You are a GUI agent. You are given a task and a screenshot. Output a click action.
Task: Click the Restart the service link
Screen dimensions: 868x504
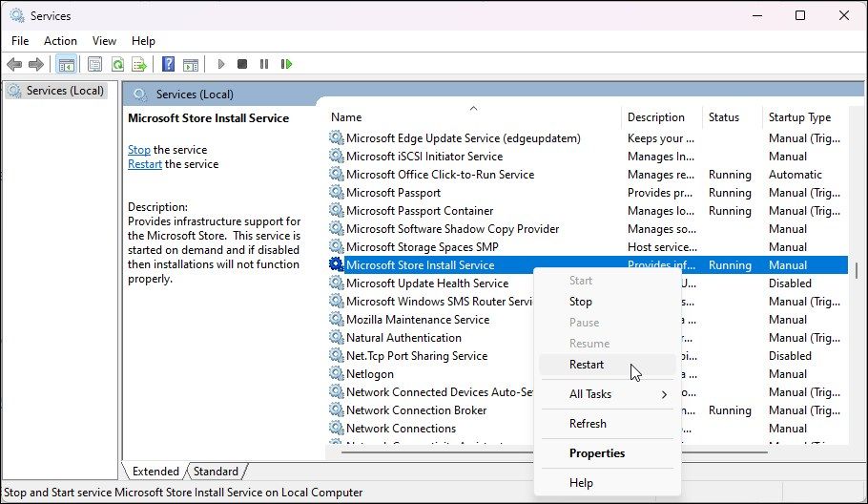[145, 164]
